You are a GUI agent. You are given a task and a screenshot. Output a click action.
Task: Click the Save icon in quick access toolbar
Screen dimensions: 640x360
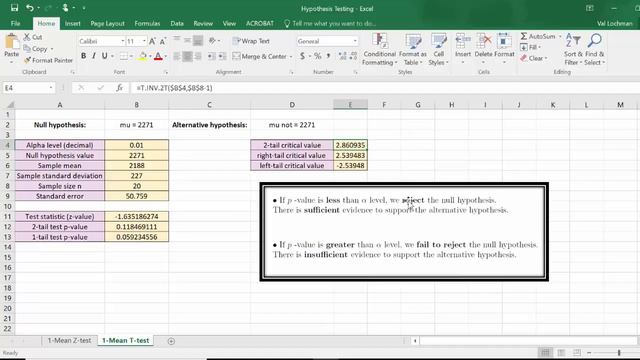tap(14, 8)
